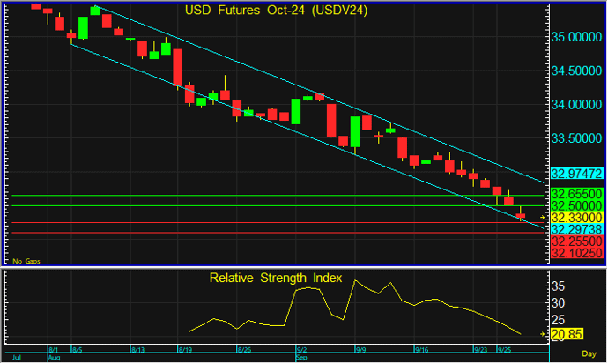
Task: Click the red 32.10250 price label
Action: click(x=576, y=253)
